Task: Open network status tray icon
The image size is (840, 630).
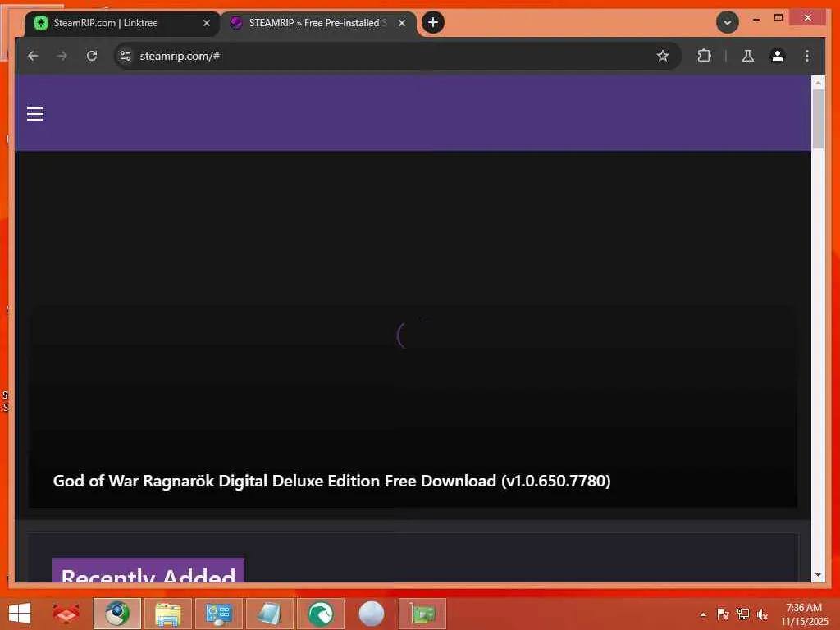Action: [x=742, y=614]
